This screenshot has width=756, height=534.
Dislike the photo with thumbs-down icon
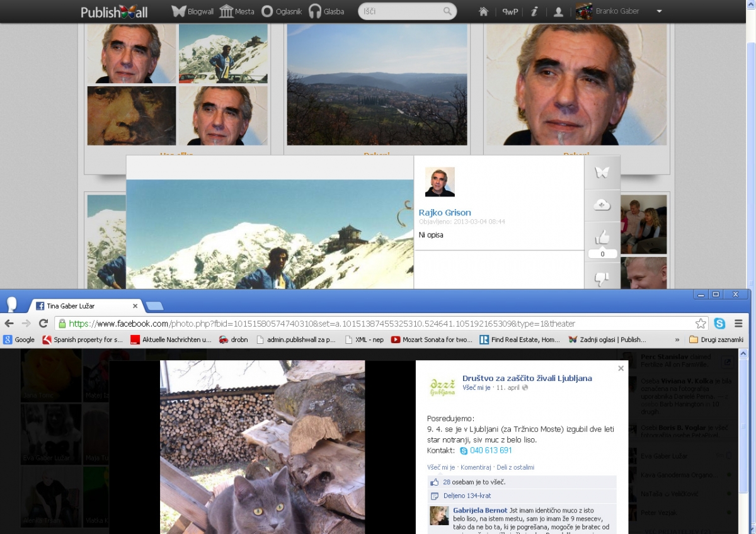tap(602, 278)
